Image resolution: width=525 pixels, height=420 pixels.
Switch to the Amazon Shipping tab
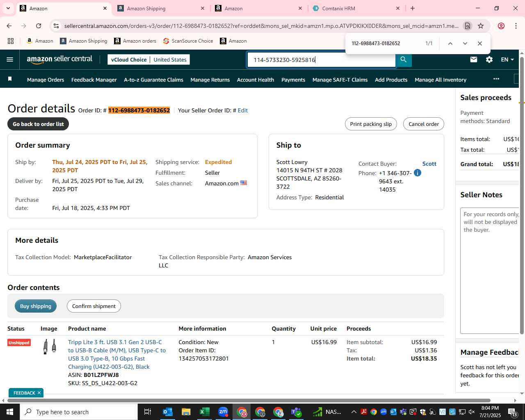(x=161, y=8)
